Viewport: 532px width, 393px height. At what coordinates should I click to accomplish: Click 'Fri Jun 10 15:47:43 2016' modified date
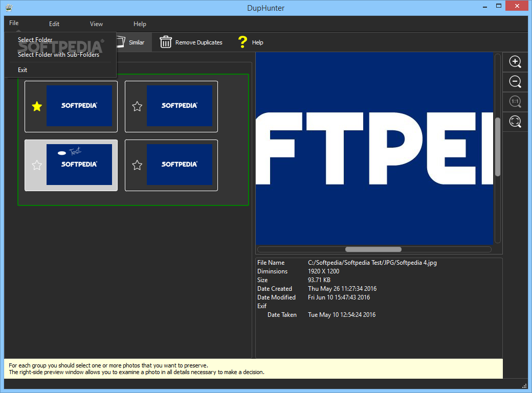pos(339,297)
